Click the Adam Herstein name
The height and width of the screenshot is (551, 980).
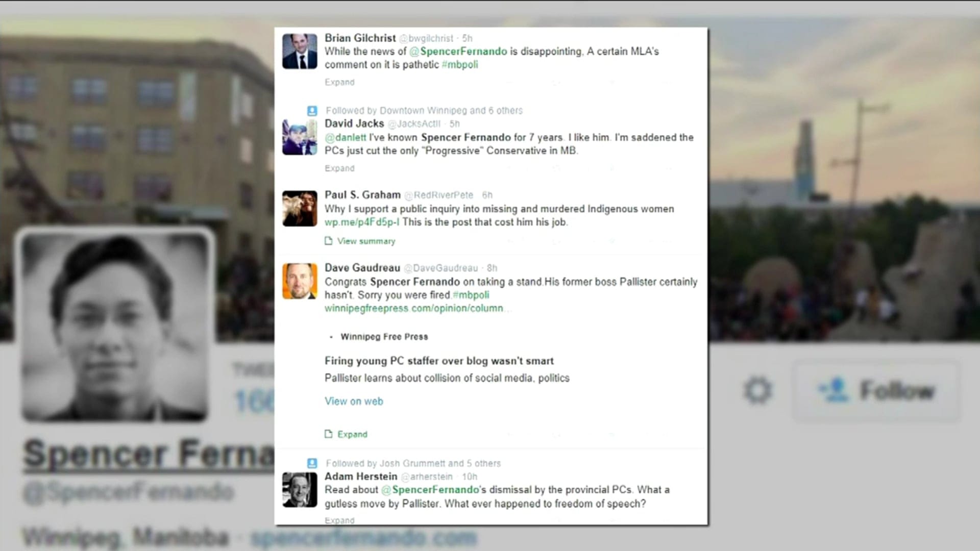tap(361, 477)
